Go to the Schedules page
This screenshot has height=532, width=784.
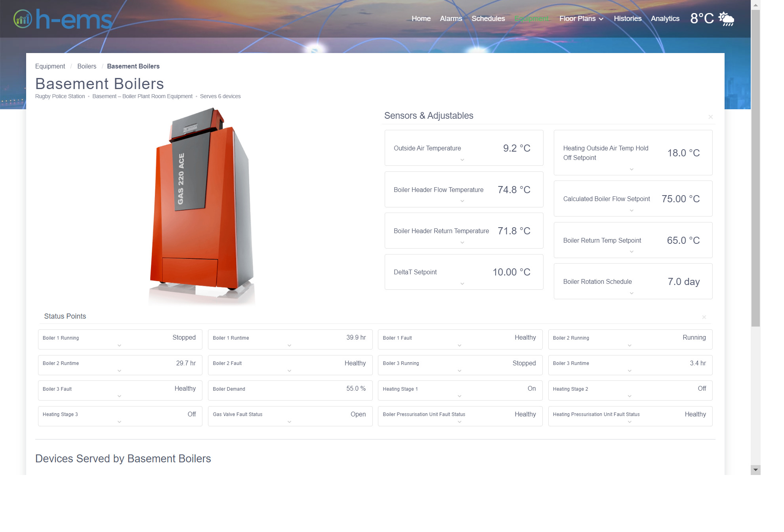488,19
